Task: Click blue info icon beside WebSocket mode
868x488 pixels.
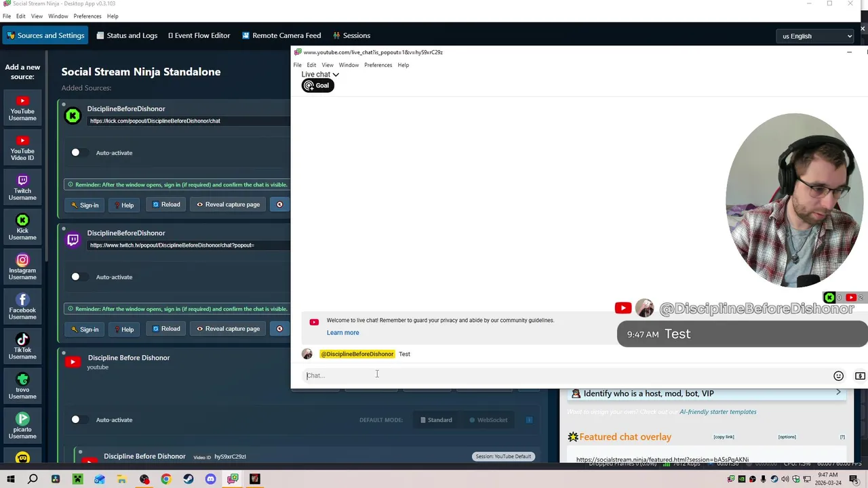Action: 529,420
